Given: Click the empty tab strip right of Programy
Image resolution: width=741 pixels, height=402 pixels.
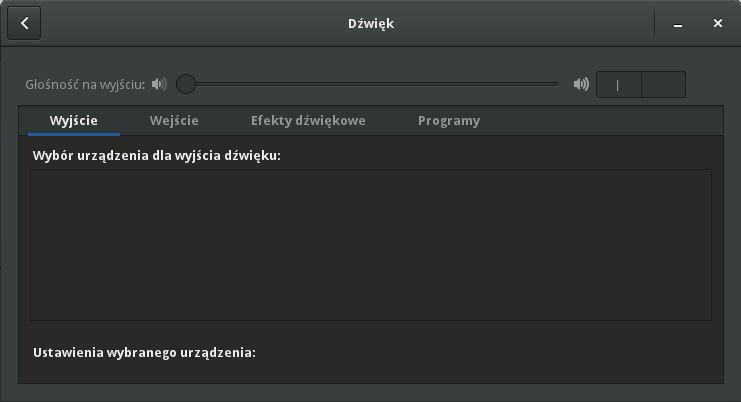Looking at the screenshot, I should point(600,121).
